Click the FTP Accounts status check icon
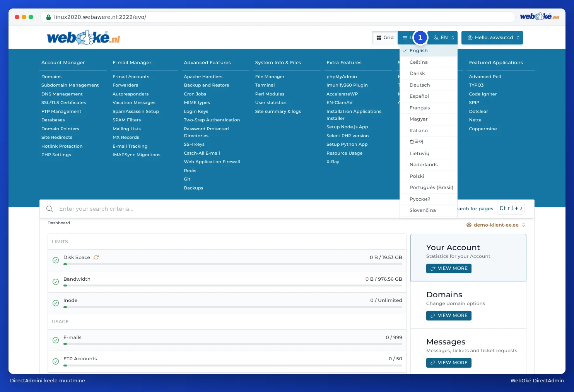This screenshot has height=392, width=574. pos(56,361)
